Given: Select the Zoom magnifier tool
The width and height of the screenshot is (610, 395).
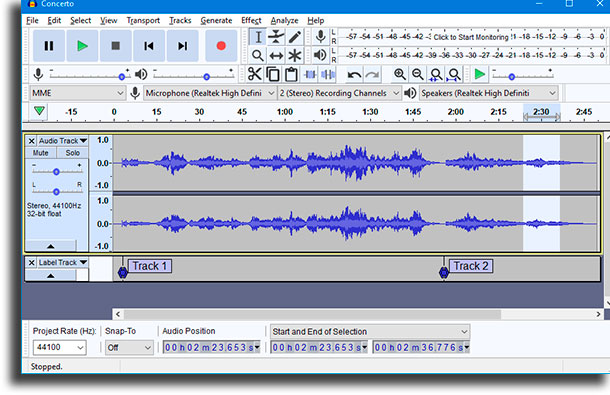Looking at the screenshot, I should point(258,55).
